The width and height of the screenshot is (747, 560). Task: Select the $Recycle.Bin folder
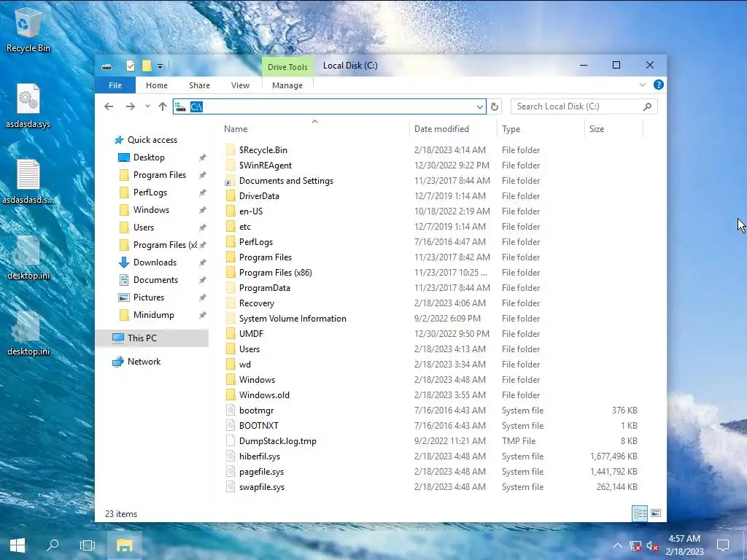[263, 150]
